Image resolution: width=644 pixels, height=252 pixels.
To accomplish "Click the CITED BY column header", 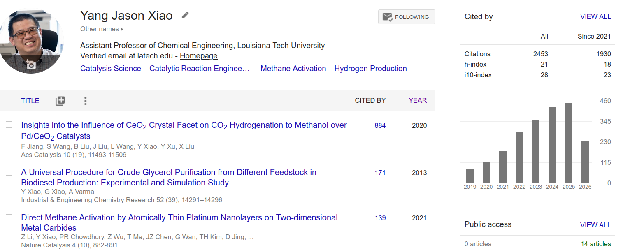I will click(370, 100).
